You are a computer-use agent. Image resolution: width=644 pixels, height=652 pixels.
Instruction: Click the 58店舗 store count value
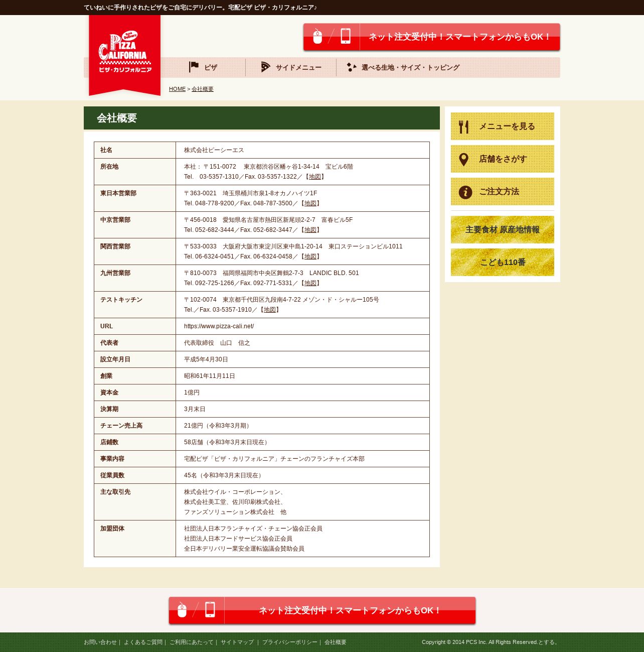coord(227,442)
